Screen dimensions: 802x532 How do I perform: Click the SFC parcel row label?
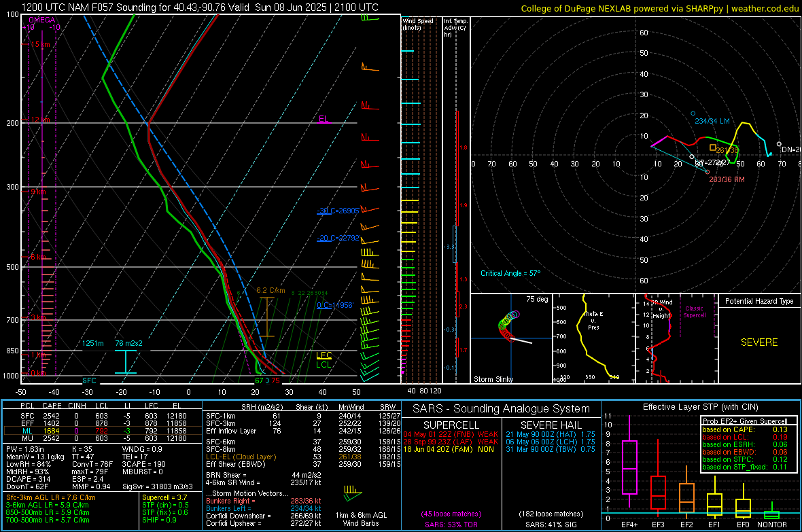tap(27, 416)
